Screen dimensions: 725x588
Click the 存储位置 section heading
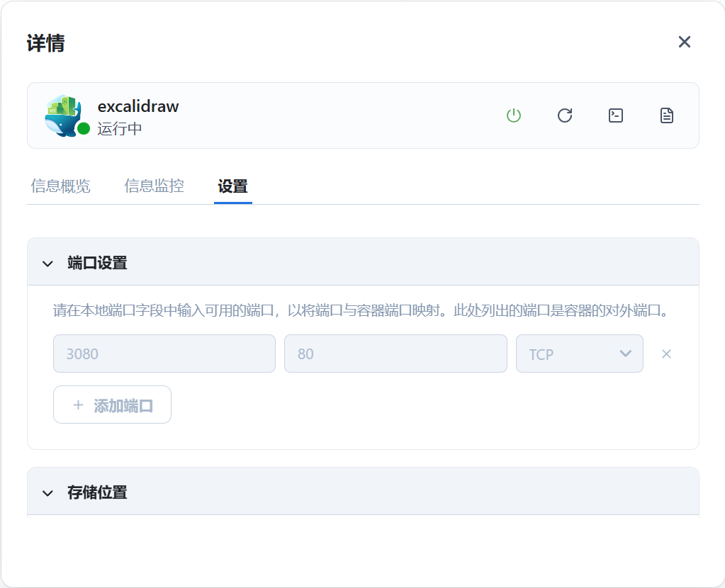pos(97,493)
